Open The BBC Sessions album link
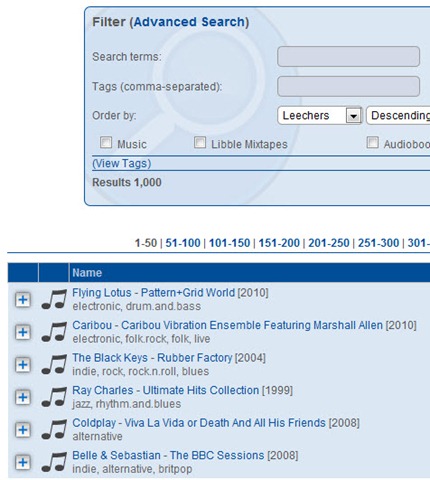The height and width of the screenshot is (480, 430). tap(217, 455)
